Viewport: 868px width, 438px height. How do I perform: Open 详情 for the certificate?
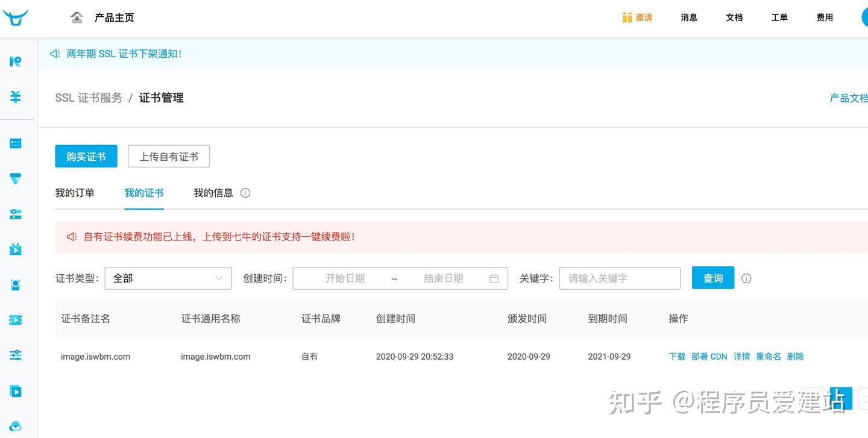tap(741, 357)
